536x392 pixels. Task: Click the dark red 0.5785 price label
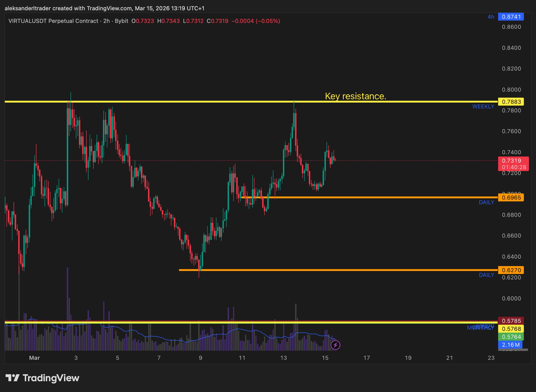511,321
